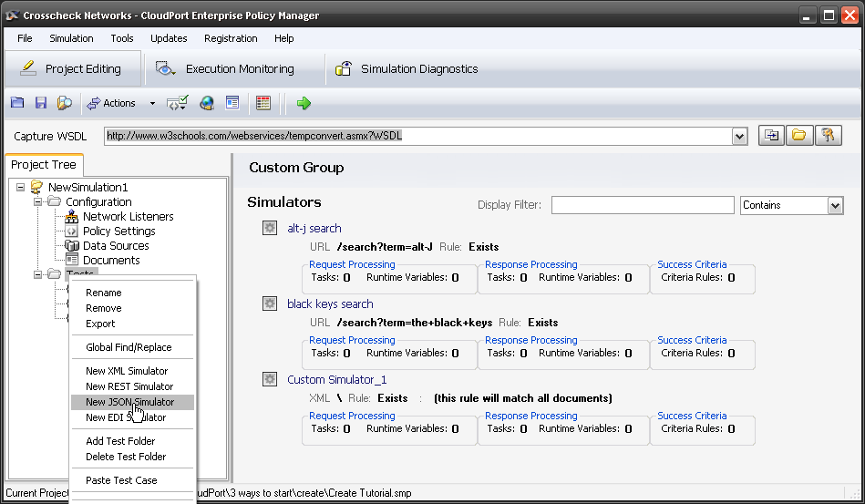Click the checkmark validation toolbar icon
This screenshot has width=865, height=504.
click(x=178, y=103)
